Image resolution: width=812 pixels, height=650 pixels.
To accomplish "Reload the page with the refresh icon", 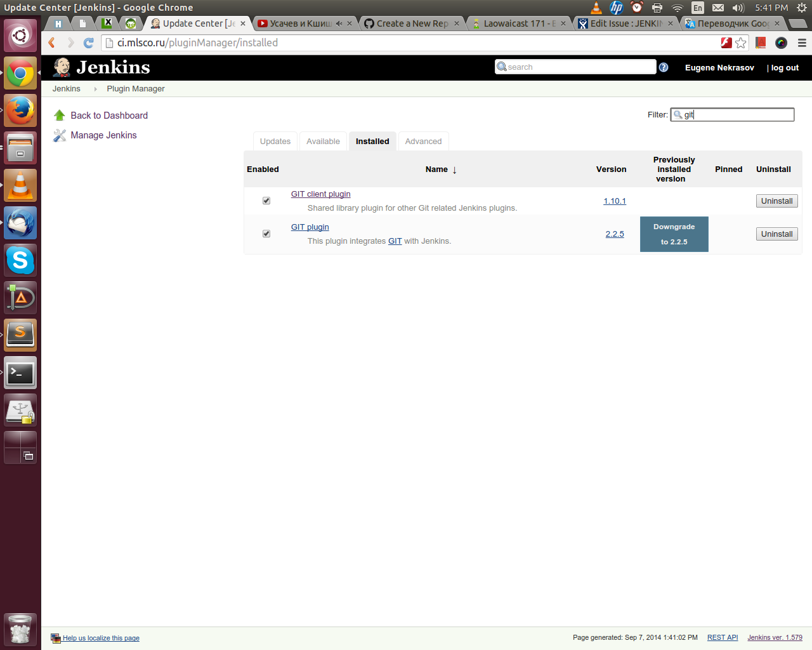I will pos(89,43).
